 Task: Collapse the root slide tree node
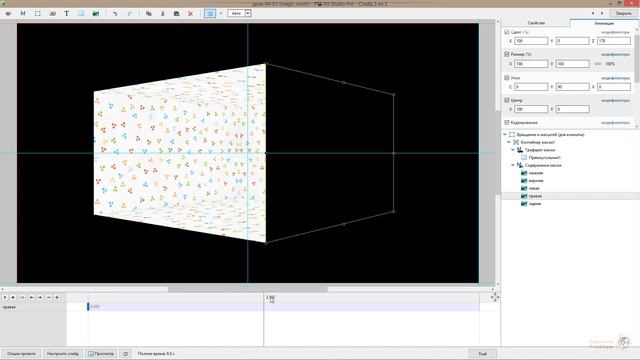point(505,134)
